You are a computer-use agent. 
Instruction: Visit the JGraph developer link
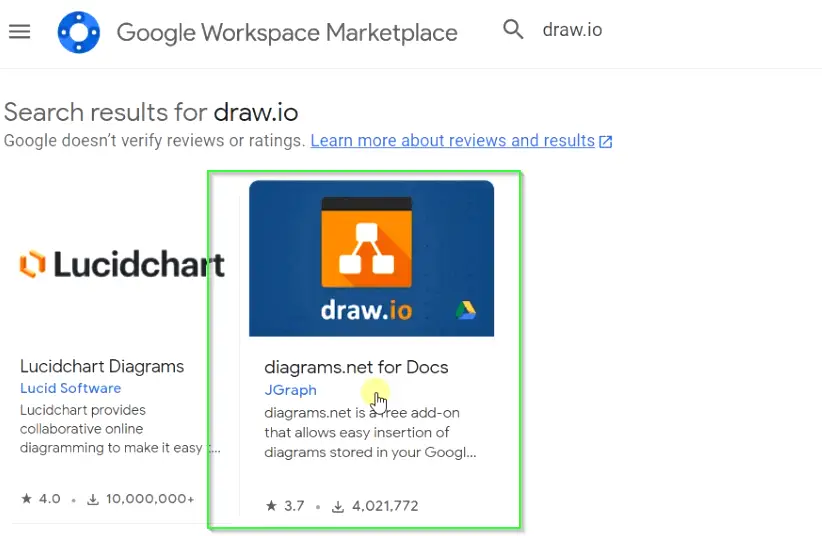pyautogui.click(x=290, y=390)
